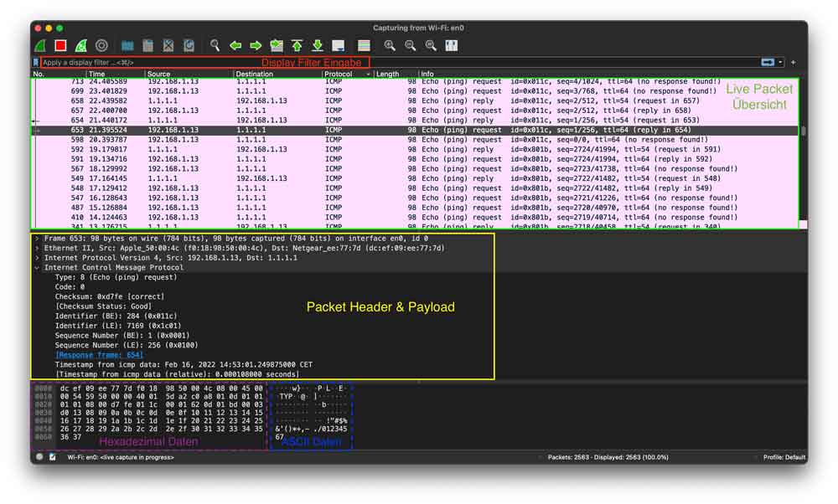This screenshot has height=504, width=838.
Task: Go to the last packet
Action: pos(317,46)
